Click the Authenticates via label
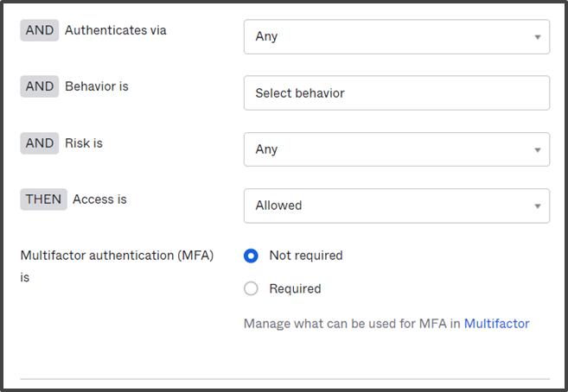 [116, 30]
